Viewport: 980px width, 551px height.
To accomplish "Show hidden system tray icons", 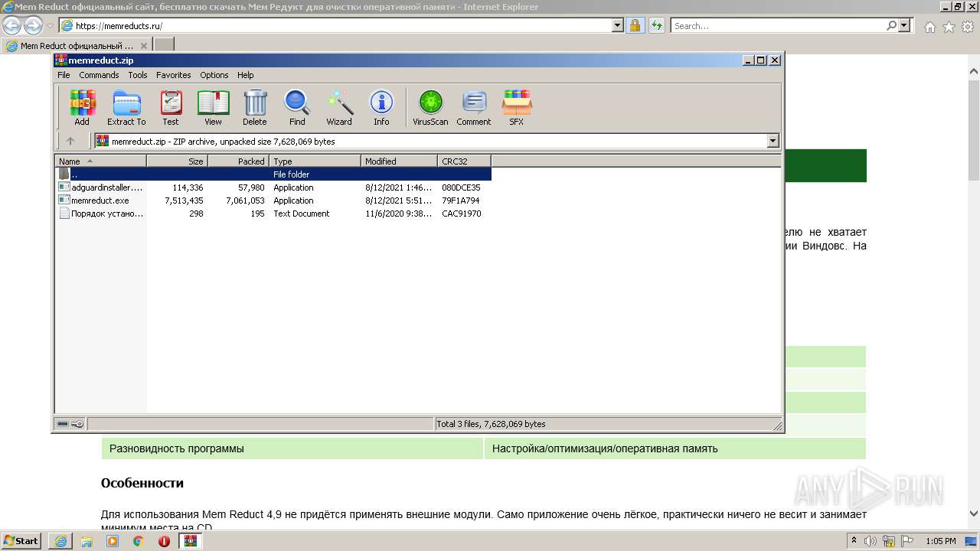I will tap(854, 541).
